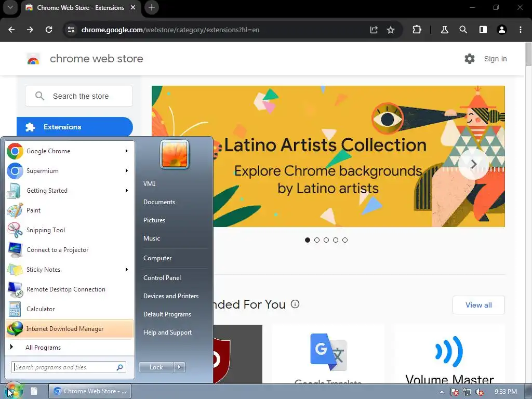This screenshot has height=399, width=532.
Task: Expand Sticky Notes jump list arrow
Action: [x=127, y=270]
